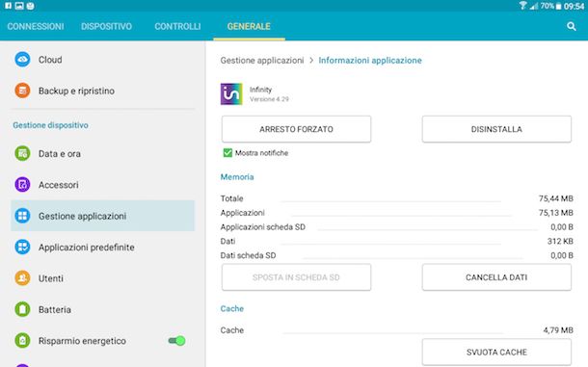Tap the Batteria green icon

coord(22,309)
